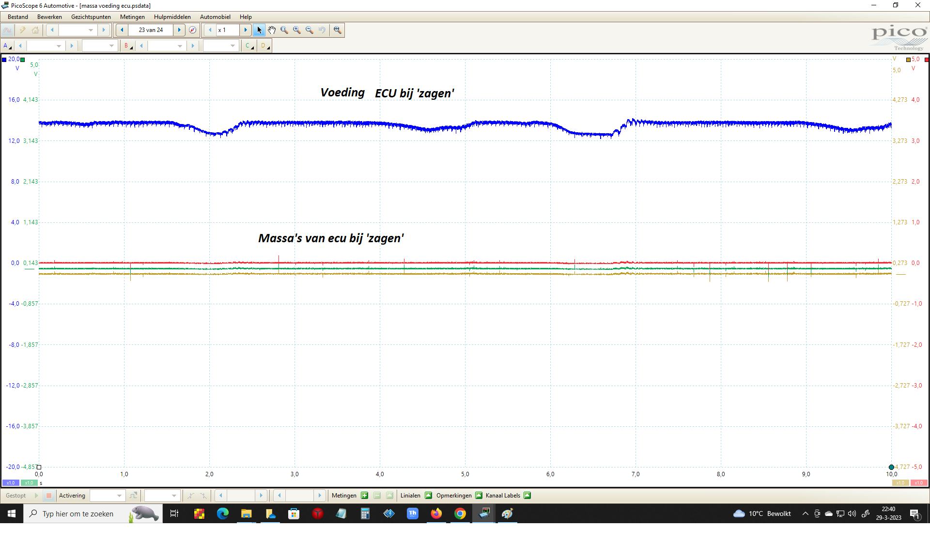Open Google Chrome from the taskbar
This screenshot has width=930, height=560.
[460, 513]
